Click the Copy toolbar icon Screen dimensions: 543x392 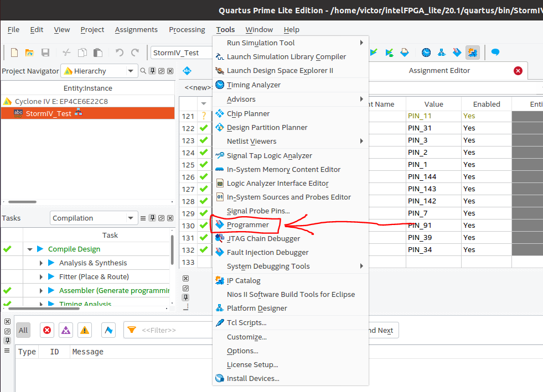[82, 53]
